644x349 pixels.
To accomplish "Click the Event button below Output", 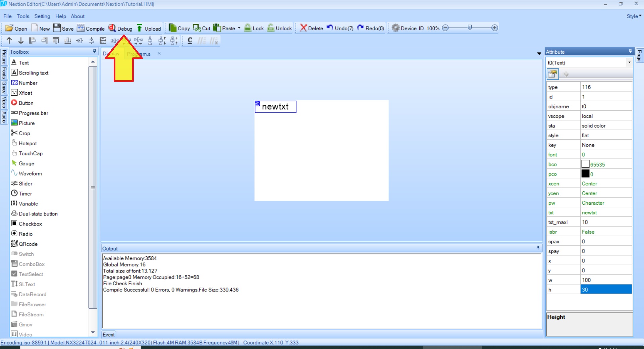I will 108,335.
